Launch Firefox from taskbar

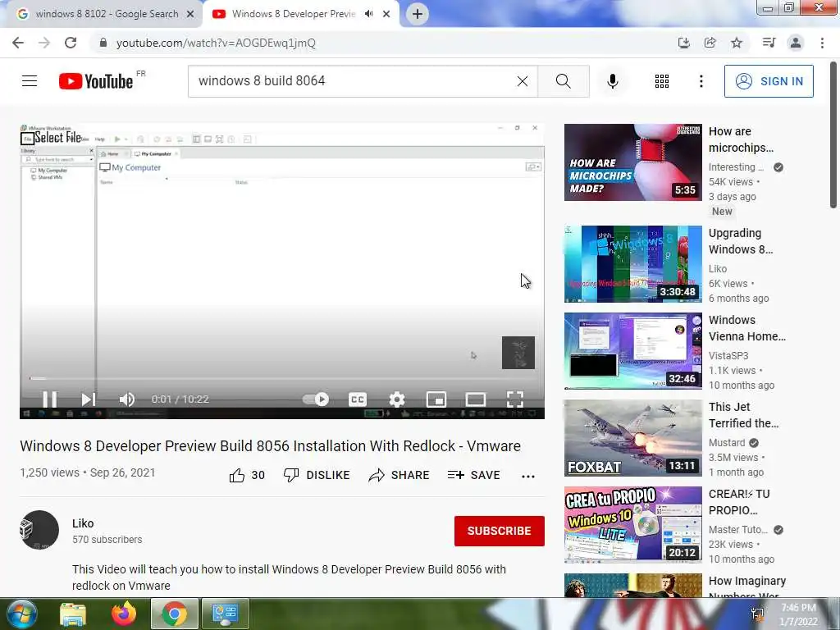(124, 614)
